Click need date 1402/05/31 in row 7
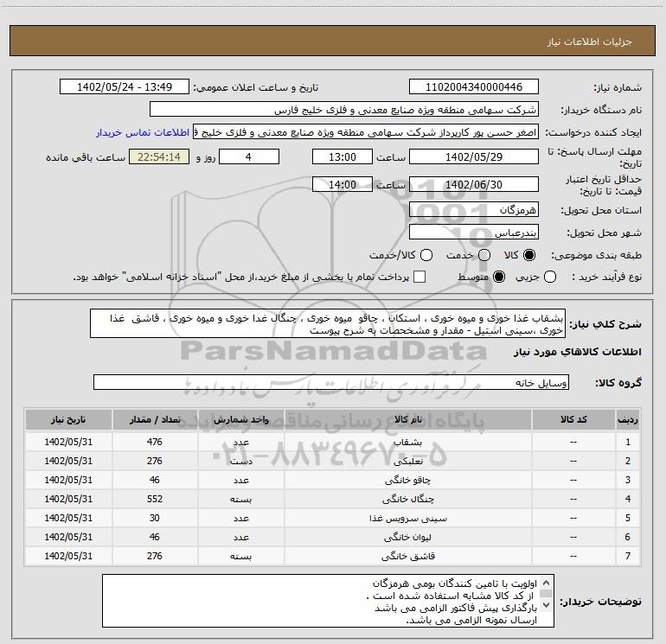 pyautogui.click(x=68, y=556)
